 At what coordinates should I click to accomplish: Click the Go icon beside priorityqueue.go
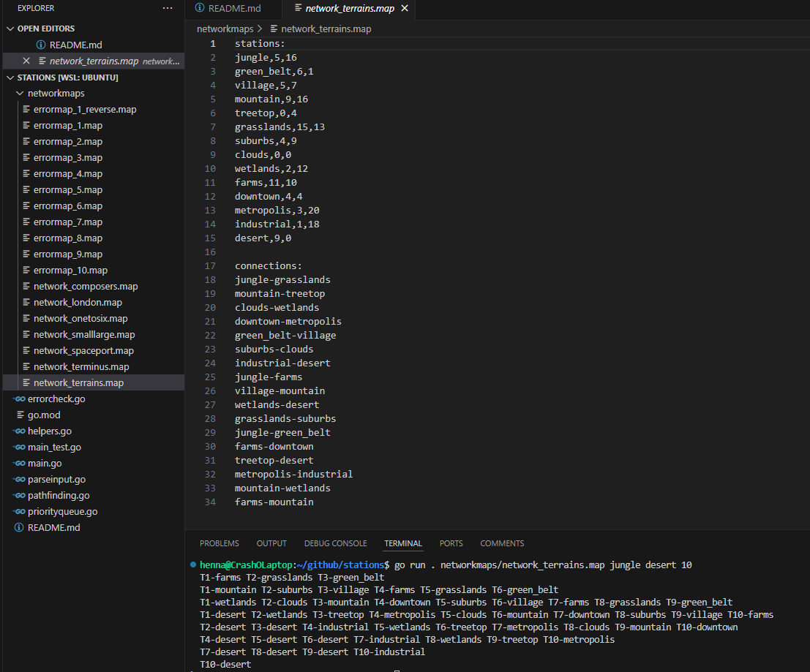[x=20, y=511]
